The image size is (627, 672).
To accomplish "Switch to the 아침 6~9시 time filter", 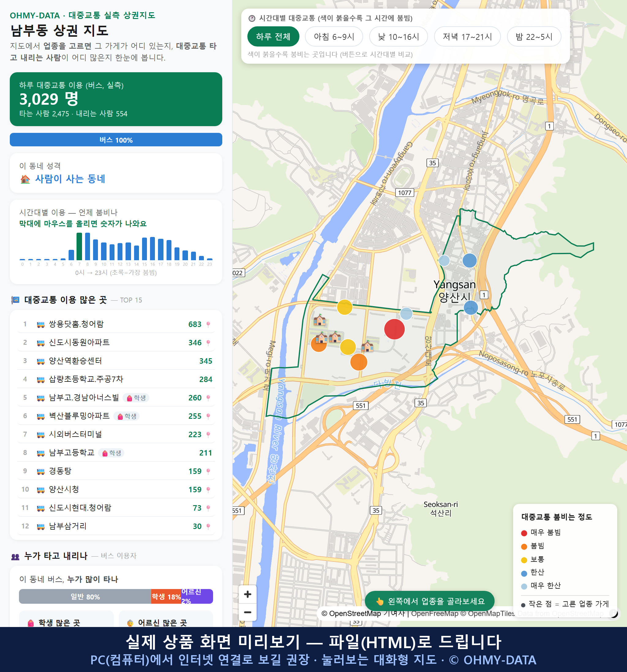I will click(334, 36).
